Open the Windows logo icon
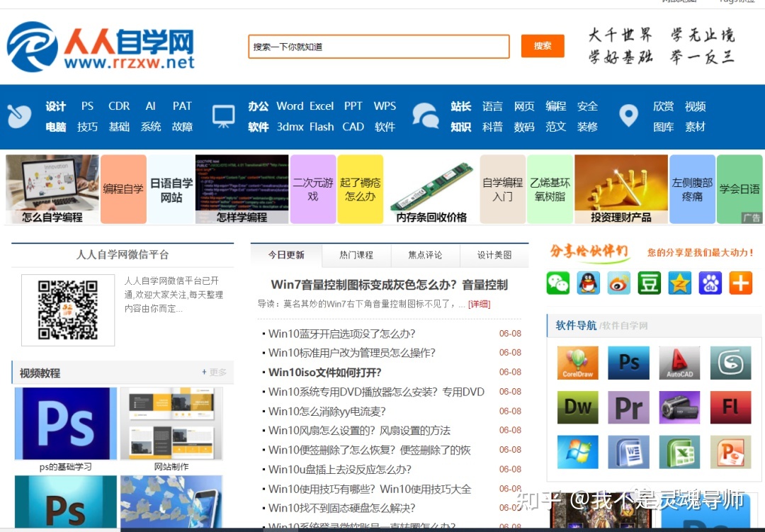This screenshot has height=532, width=765. (578, 452)
